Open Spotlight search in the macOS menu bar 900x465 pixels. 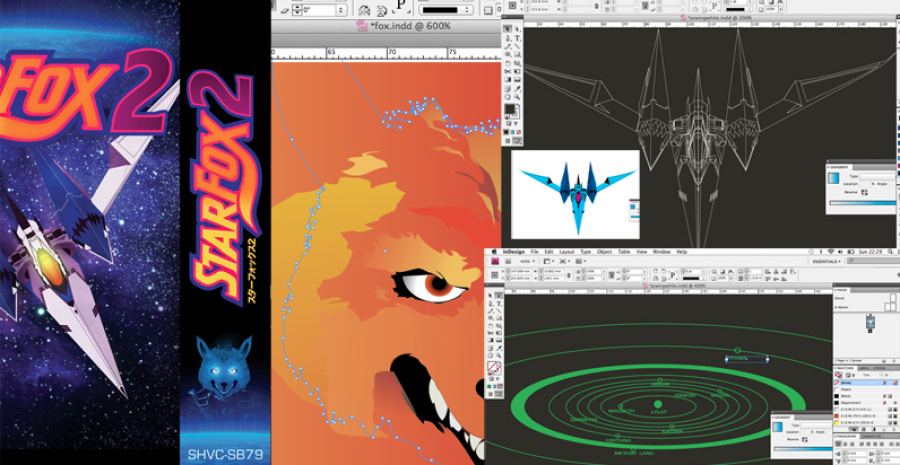[x=890, y=251]
